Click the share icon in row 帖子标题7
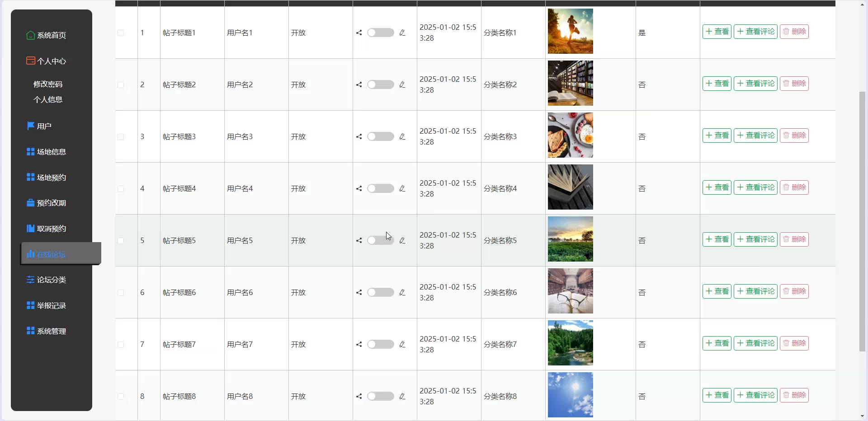 click(x=359, y=344)
